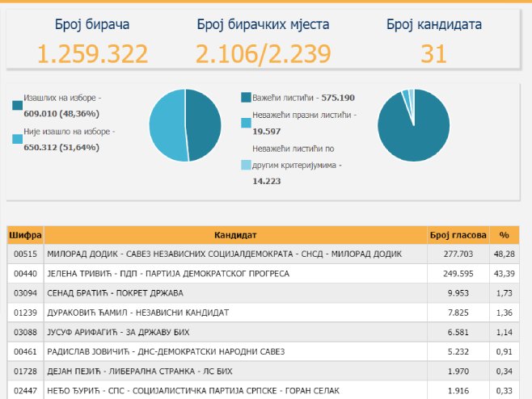Click the voter count 1.259.322

click(93, 53)
